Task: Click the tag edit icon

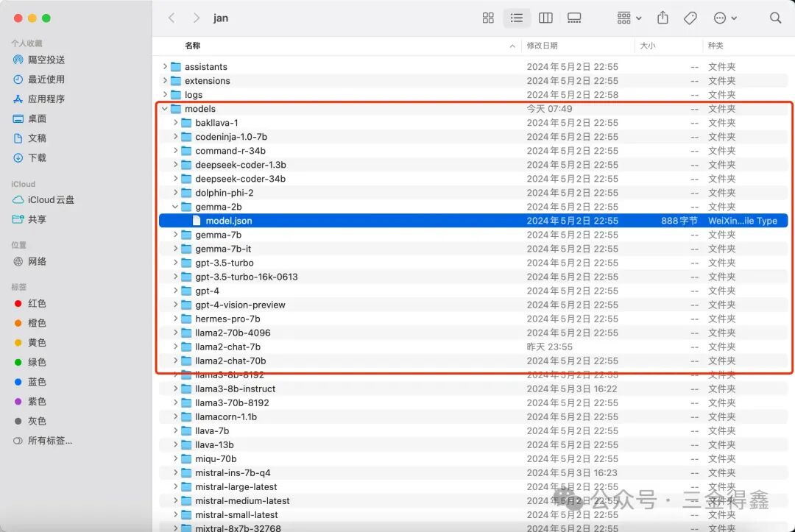Action: (x=690, y=18)
